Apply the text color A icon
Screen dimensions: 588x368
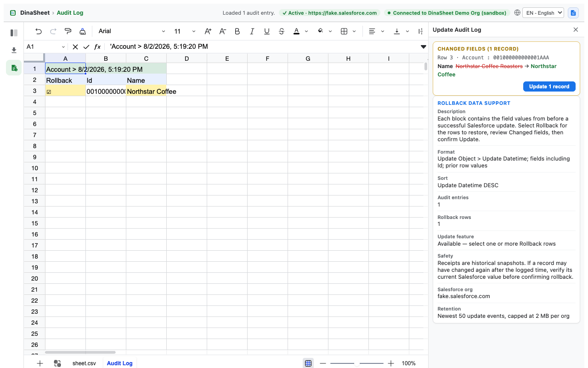coord(296,31)
